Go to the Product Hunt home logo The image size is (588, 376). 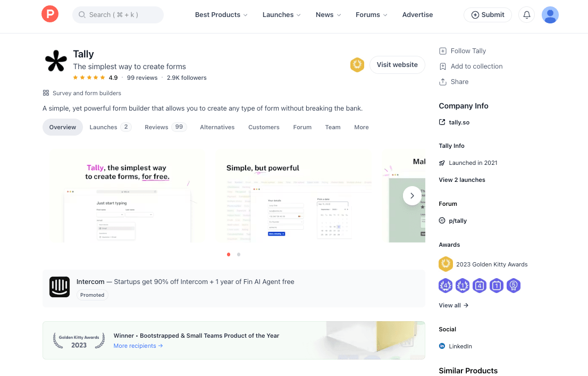pyautogui.click(x=50, y=15)
